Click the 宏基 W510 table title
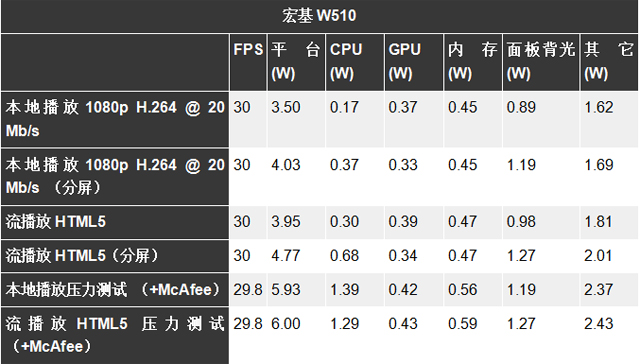This screenshot has height=364, width=640. click(319, 16)
